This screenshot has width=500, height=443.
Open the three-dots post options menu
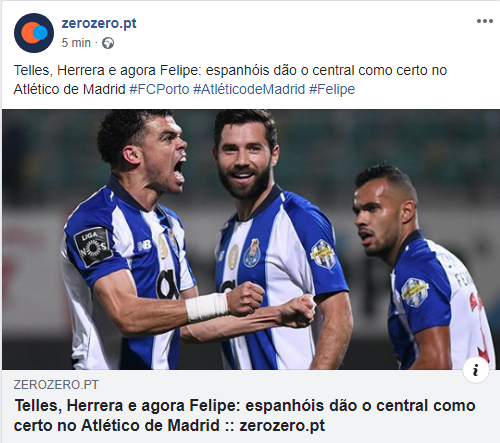[x=485, y=21]
